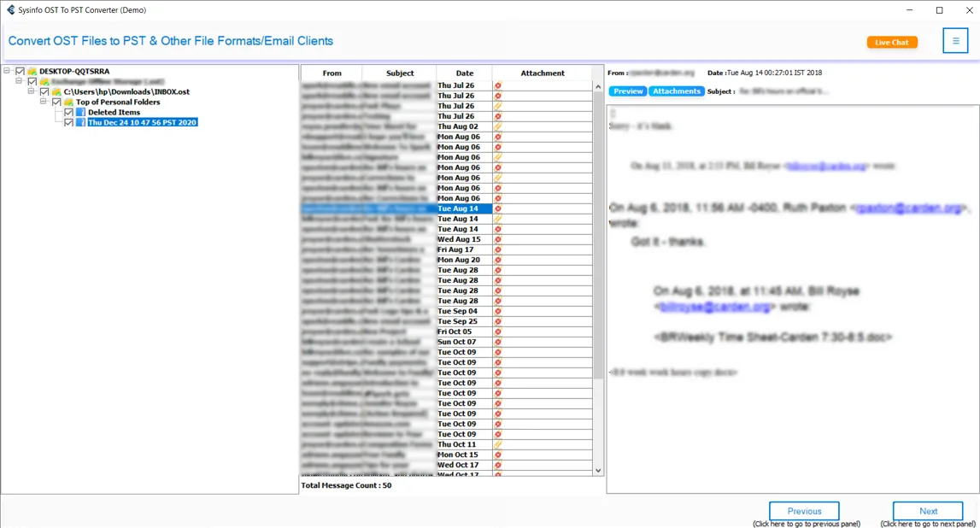This screenshot has height=528, width=980.
Task: Click attachment icon in Thu Oct 11 row
Action: coord(498,444)
